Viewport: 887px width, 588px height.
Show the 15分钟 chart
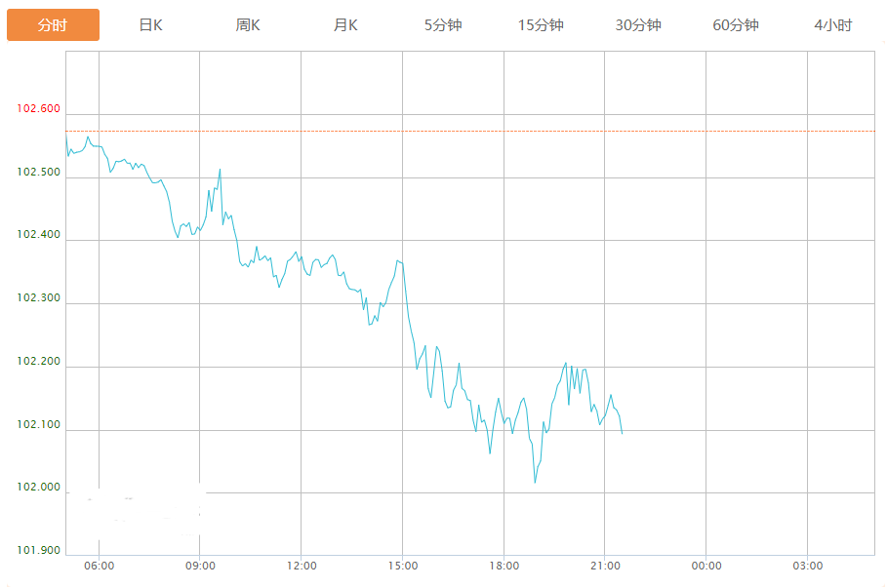[x=541, y=25]
